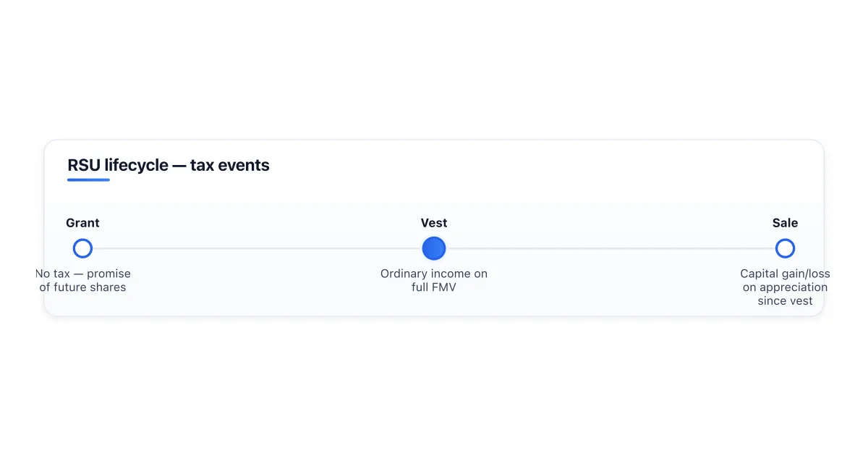Screen dimensions: 868x456
Task: Click timeline track between Grant and Vest
Action: (x=258, y=249)
